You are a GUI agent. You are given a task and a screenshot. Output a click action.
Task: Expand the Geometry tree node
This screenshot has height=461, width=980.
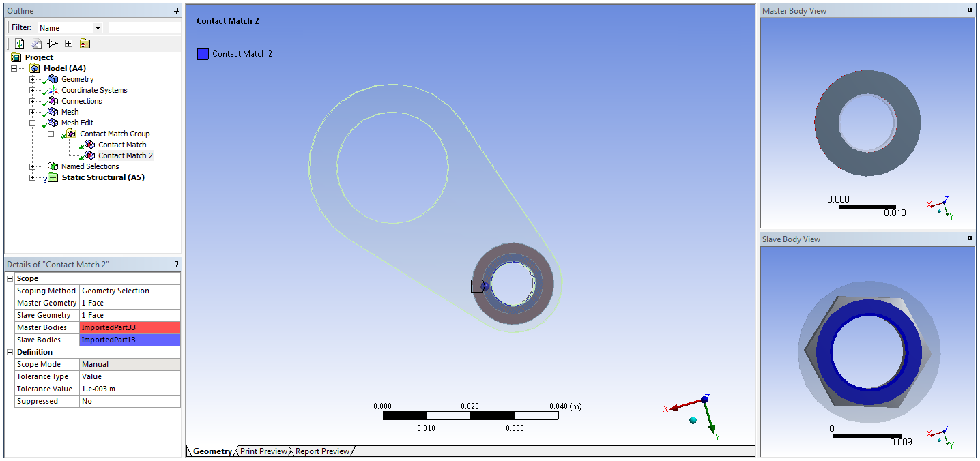(32, 79)
